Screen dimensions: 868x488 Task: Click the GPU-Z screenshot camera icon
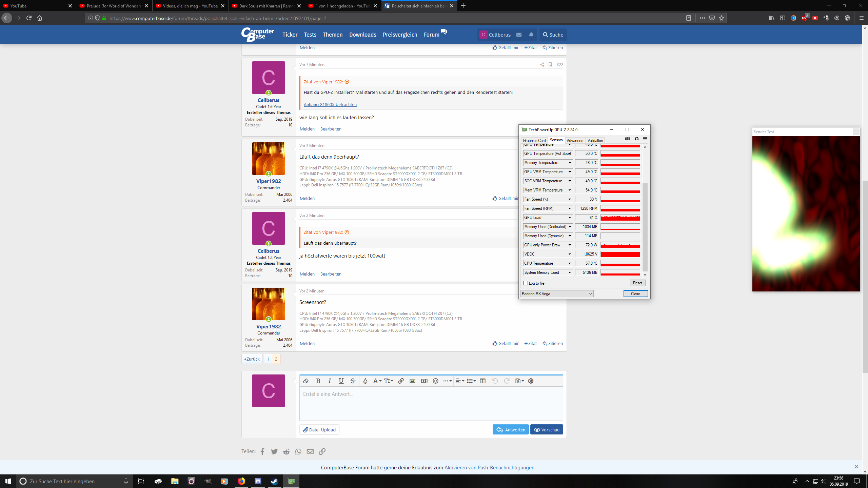click(628, 139)
